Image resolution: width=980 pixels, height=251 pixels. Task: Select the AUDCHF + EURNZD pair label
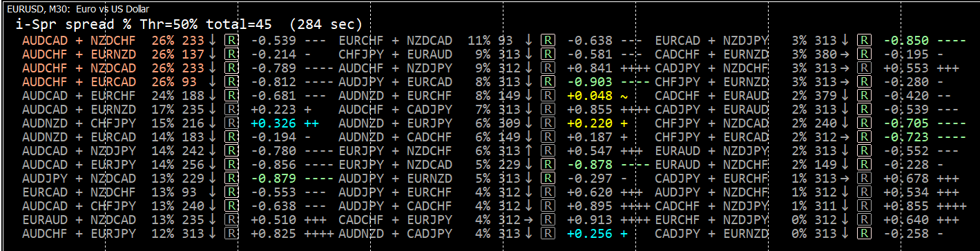tap(83, 54)
